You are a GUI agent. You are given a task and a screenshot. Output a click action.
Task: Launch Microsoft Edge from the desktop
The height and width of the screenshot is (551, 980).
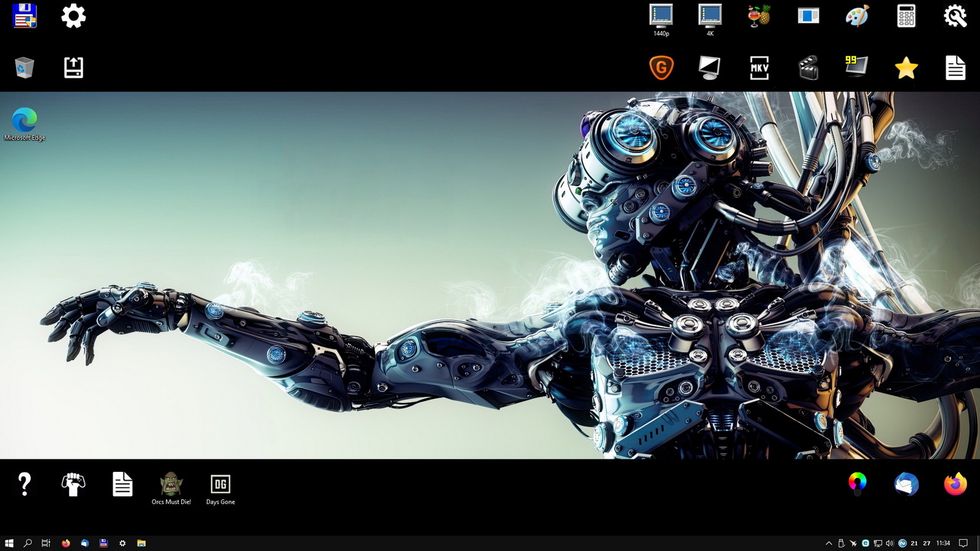[25, 125]
